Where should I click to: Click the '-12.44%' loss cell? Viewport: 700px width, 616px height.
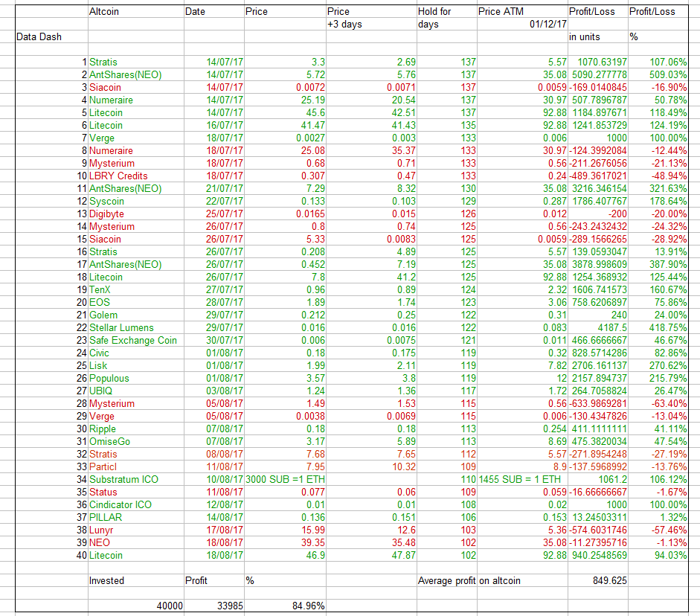tap(658, 150)
